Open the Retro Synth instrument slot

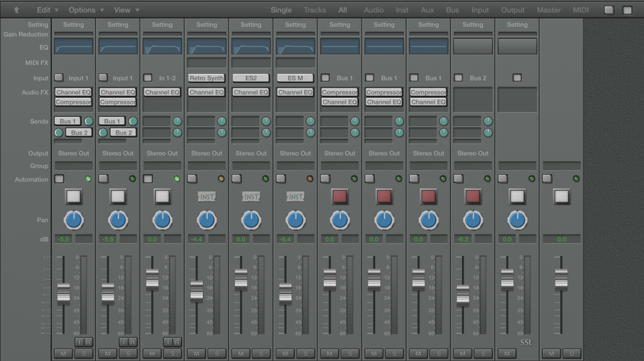[207, 78]
